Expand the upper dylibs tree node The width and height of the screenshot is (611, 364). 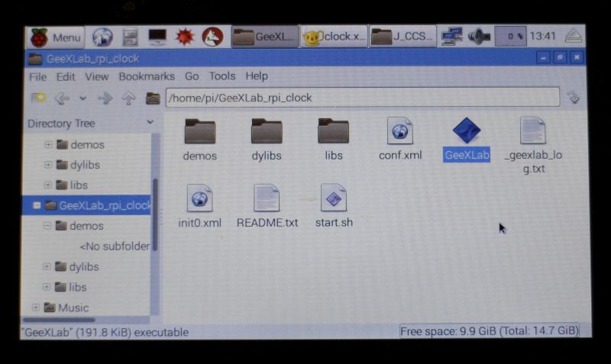click(x=48, y=165)
